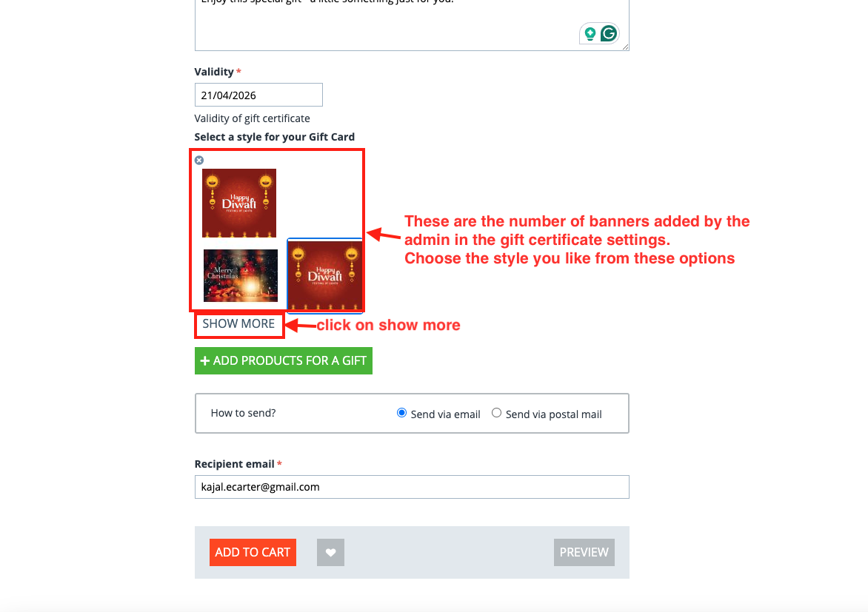The width and height of the screenshot is (868, 612).
Task: Choose the Merry Christmas card style
Action: pos(241,275)
